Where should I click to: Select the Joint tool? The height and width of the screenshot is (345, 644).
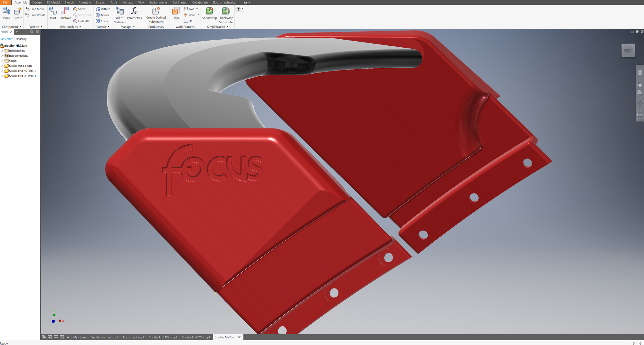(x=53, y=11)
